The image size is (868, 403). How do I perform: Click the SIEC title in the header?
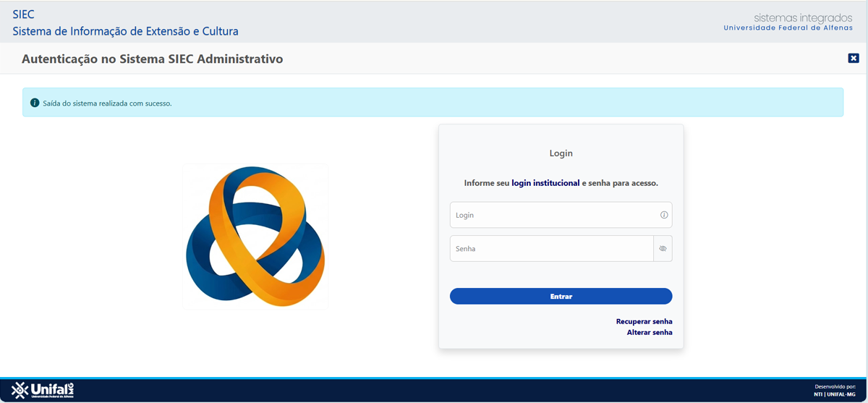point(23,14)
